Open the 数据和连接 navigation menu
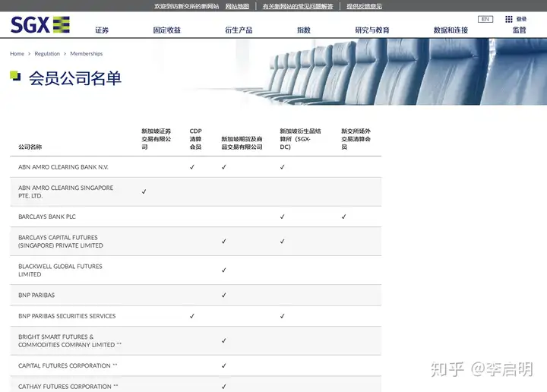 pos(451,30)
